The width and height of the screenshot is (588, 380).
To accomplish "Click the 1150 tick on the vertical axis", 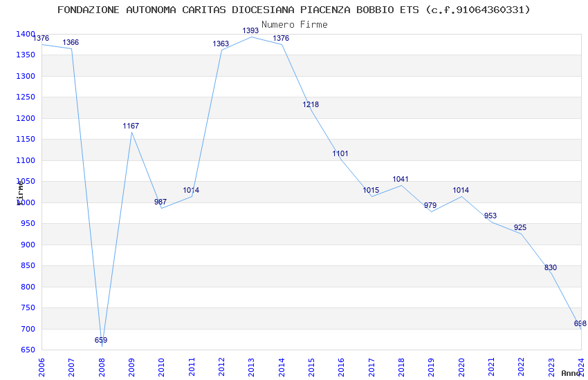I will point(26,140).
